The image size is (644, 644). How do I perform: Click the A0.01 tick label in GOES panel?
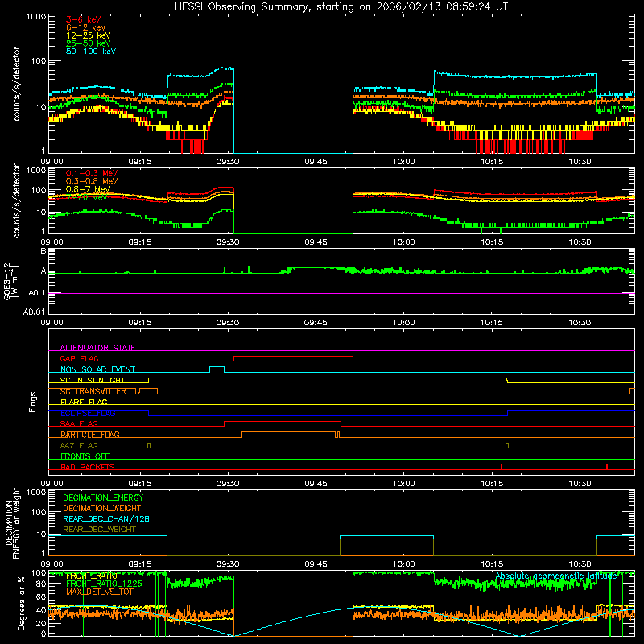coord(35,312)
